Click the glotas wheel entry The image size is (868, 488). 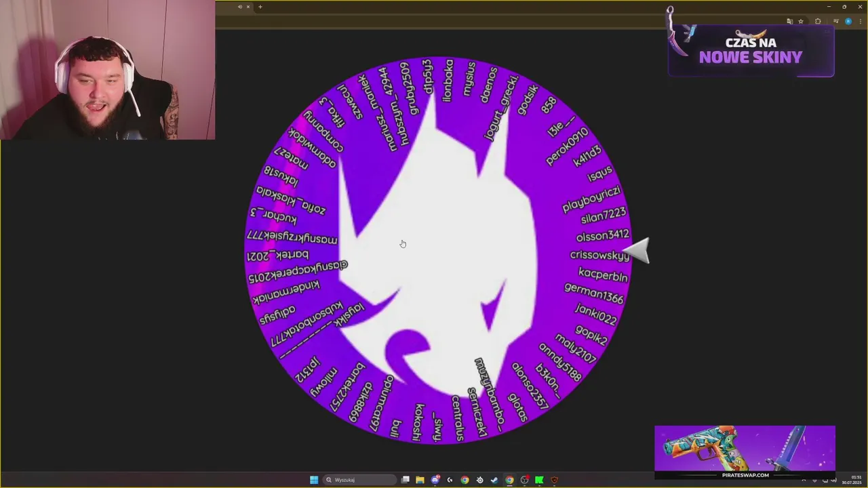pyautogui.click(x=517, y=407)
